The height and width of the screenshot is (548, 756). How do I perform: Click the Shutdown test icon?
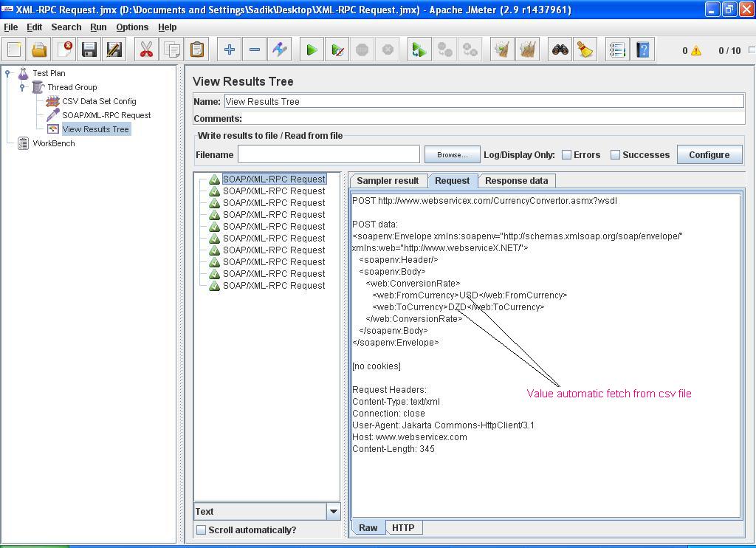[x=388, y=49]
